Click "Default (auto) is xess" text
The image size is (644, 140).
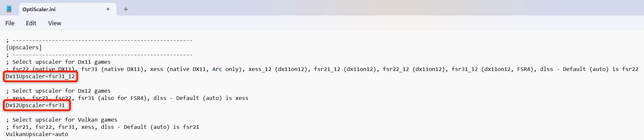[212, 98]
